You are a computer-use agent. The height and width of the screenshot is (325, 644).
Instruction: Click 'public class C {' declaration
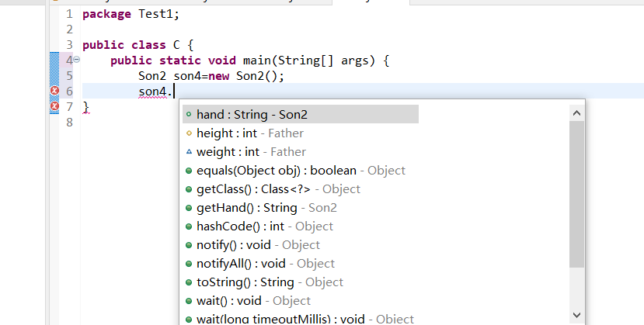click(138, 45)
